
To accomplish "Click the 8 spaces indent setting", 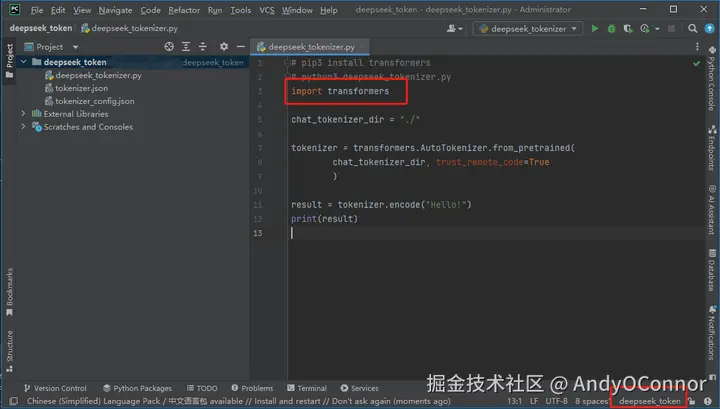I will pos(591,401).
